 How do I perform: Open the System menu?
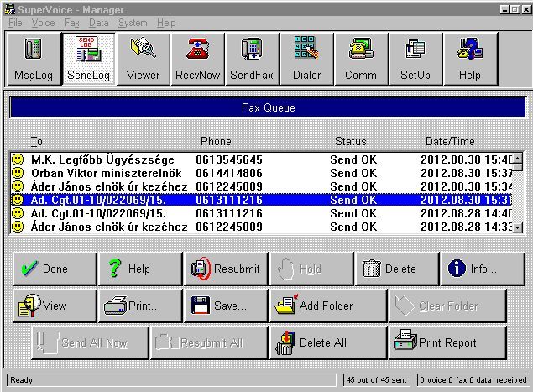133,23
